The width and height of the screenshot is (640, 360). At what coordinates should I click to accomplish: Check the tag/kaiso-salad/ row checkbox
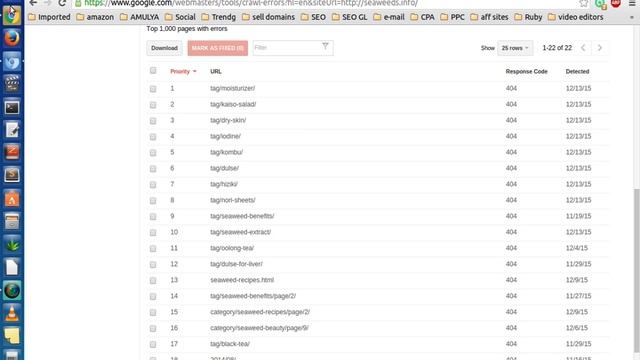pos(153,104)
